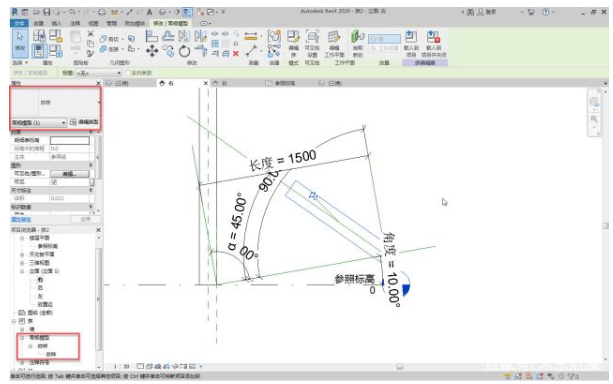Viewport: 613px width, 384px height.
Task: Click the Mirror draw axis tool
Action: click(201, 36)
